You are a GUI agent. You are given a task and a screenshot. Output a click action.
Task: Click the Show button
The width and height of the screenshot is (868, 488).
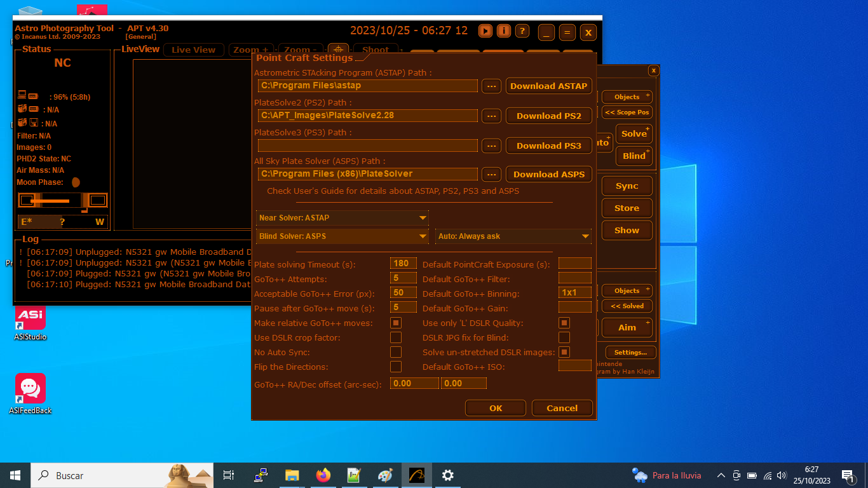(x=627, y=231)
